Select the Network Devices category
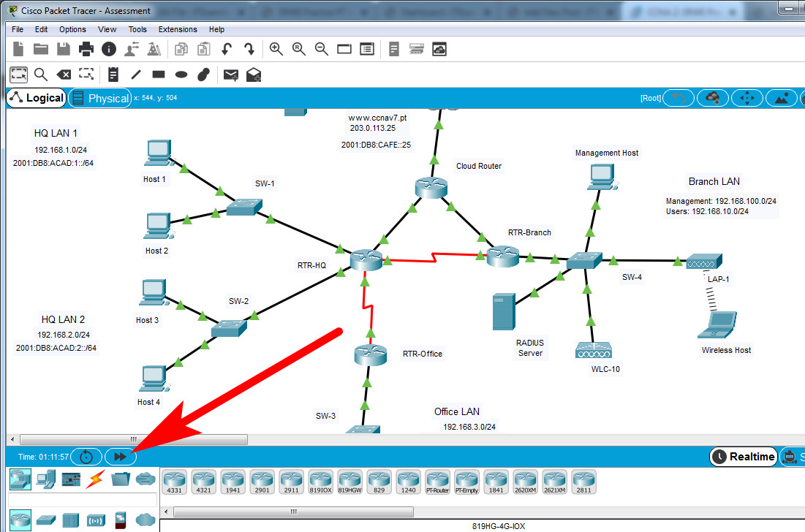This screenshot has height=532, width=805. 20,479
